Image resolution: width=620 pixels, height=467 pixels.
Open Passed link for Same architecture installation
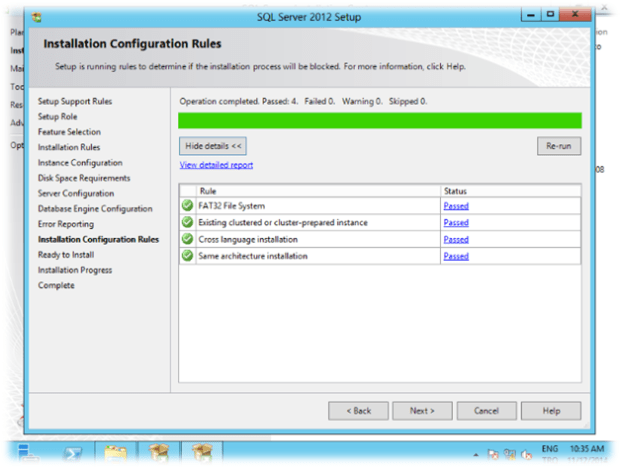pyautogui.click(x=456, y=257)
